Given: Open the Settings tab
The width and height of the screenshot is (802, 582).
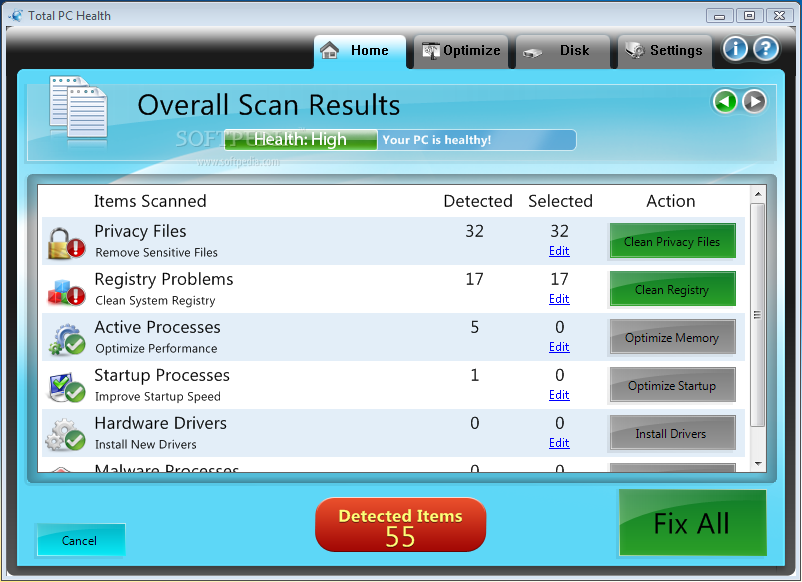Looking at the screenshot, I should (x=664, y=51).
